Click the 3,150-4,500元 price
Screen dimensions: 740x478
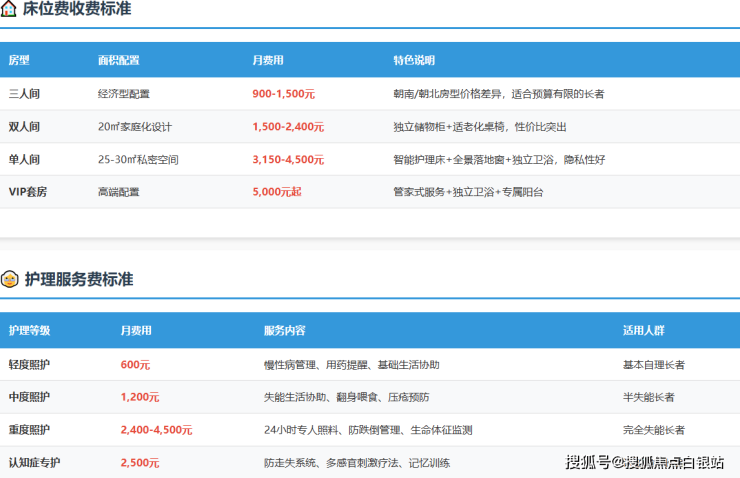pyautogui.click(x=288, y=159)
